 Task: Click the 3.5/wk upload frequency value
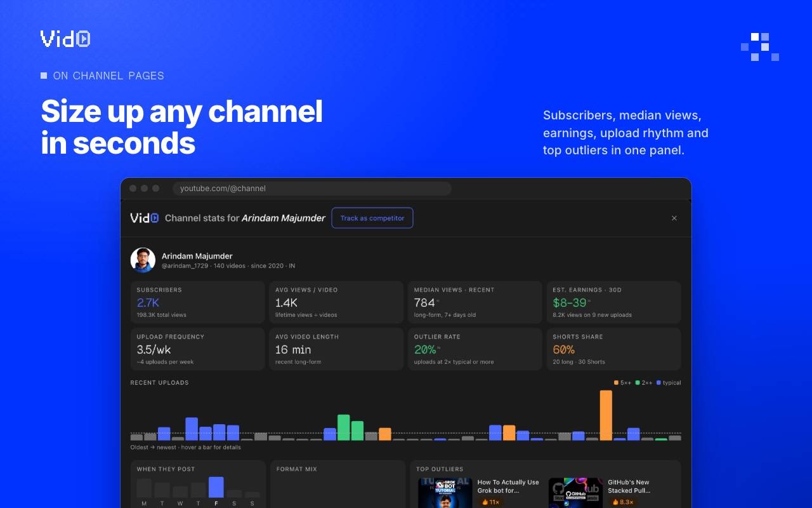(x=154, y=349)
